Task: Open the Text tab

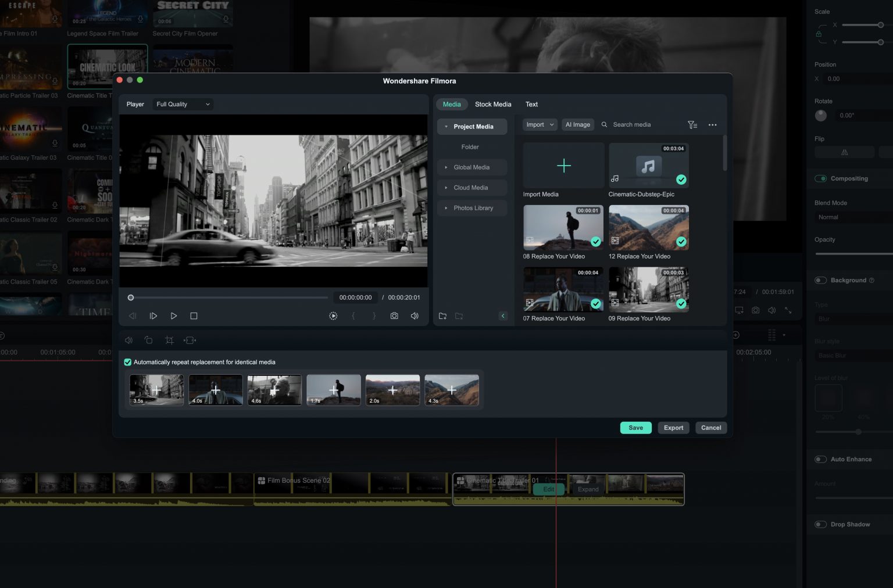Action: [531, 104]
